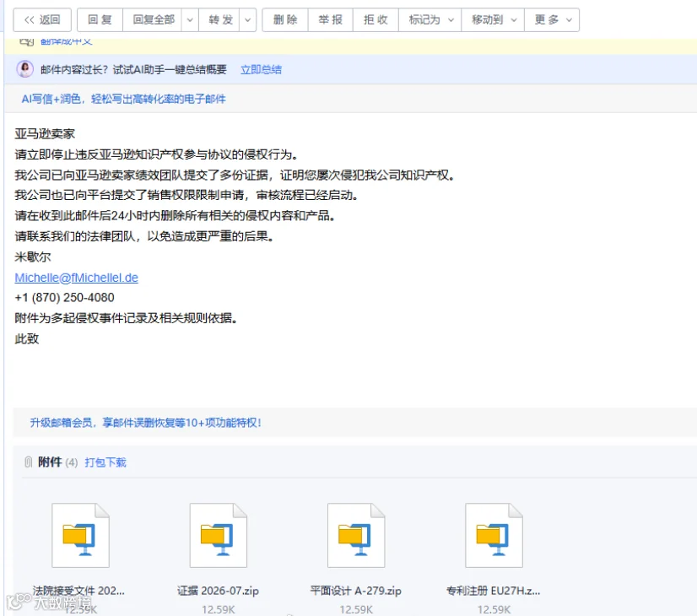Viewport: 697px width, 616px height.
Task: Click the 平面设计 A-279.zip file name
Action: [x=355, y=592]
